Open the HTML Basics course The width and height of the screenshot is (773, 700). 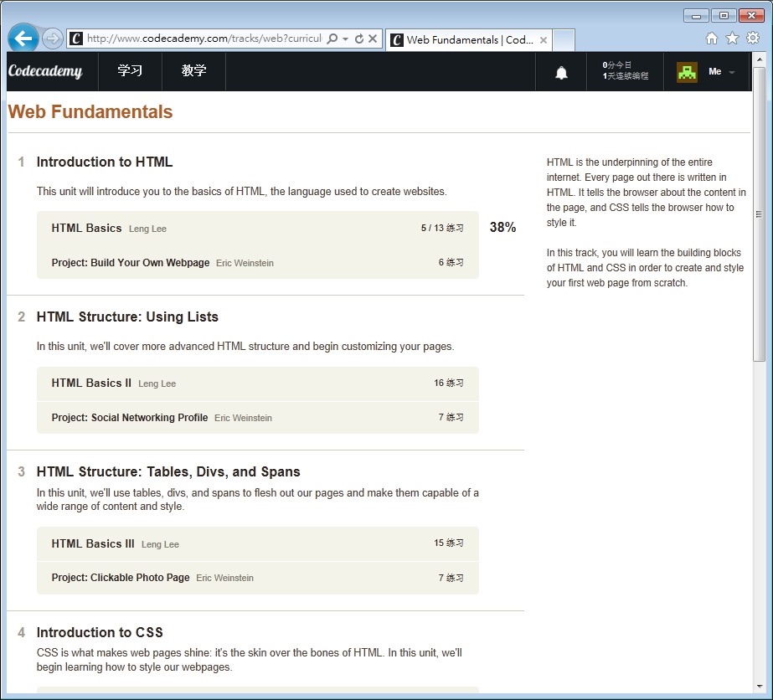[86, 229]
